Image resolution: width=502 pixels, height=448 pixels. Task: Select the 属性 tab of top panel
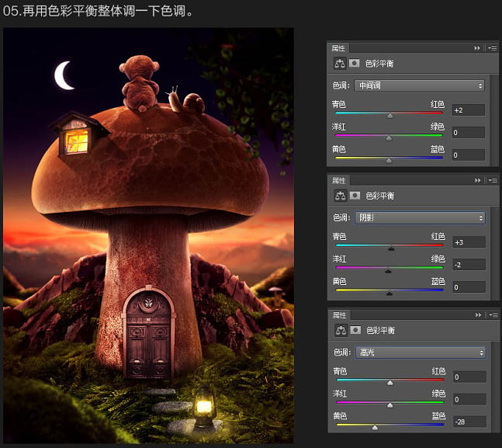pyautogui.click(x=339, y=47)
